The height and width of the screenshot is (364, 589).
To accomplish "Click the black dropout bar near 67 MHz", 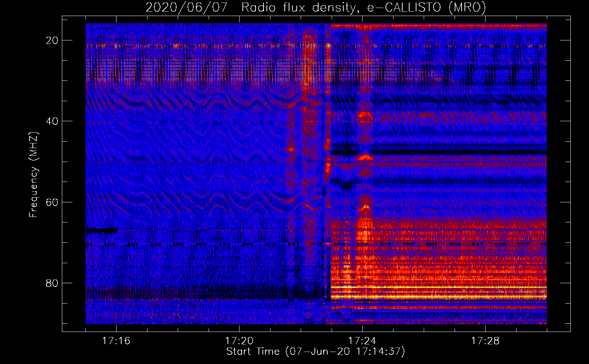I will [x=102, y=230].
